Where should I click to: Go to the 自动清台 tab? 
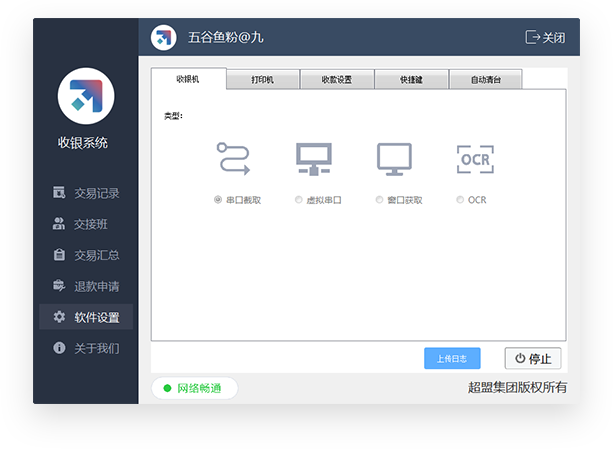coord(486,80)
